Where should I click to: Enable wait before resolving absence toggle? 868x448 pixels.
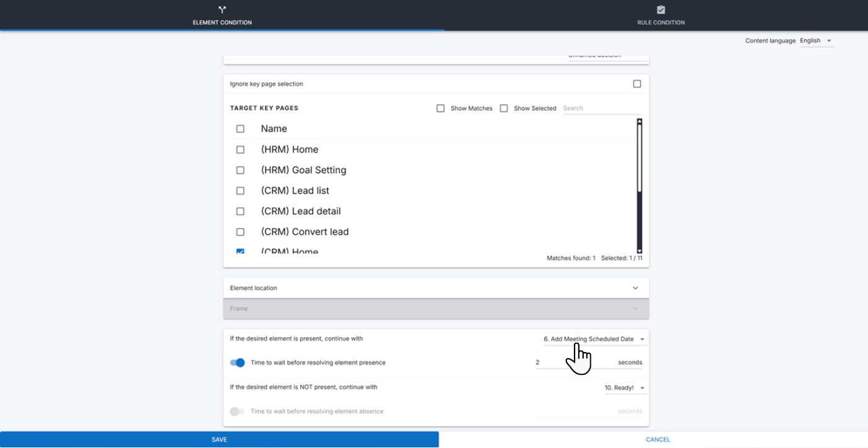[x=237, y=411]
